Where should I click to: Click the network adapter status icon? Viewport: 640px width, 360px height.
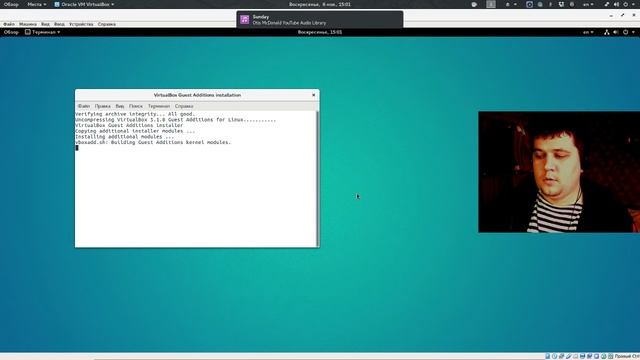(561, 356)
